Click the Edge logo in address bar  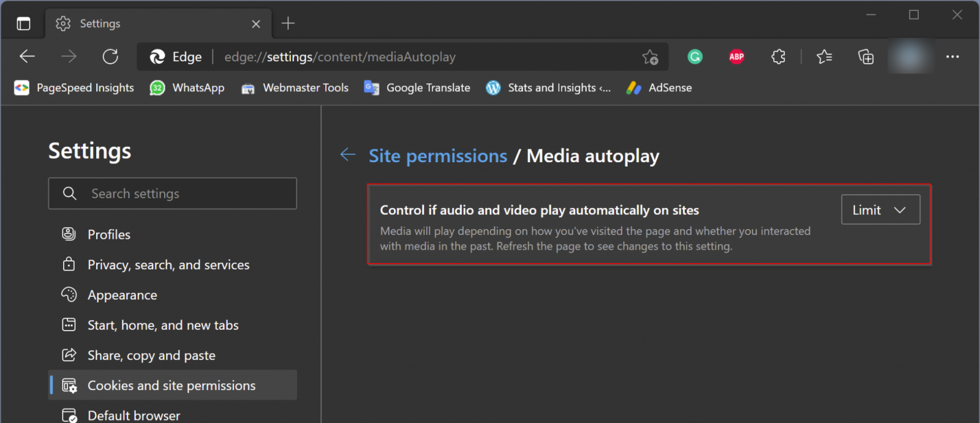(x=157, y=57)
